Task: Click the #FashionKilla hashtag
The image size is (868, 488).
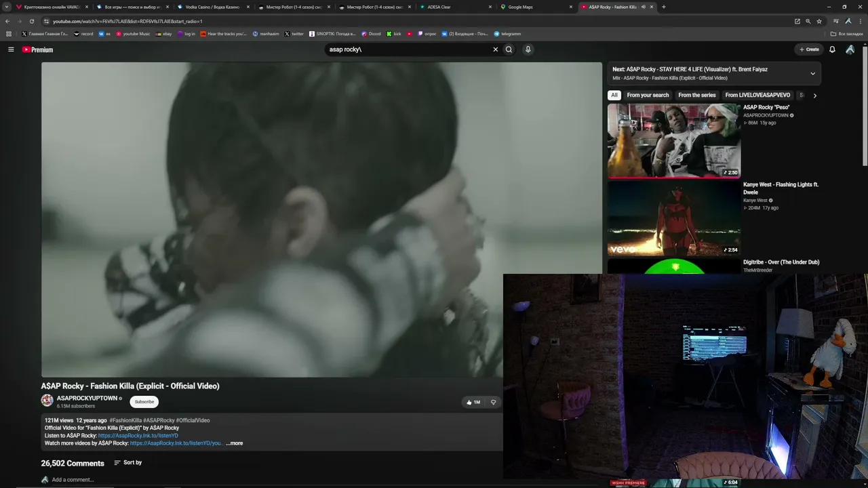Action: coord(125,420)
